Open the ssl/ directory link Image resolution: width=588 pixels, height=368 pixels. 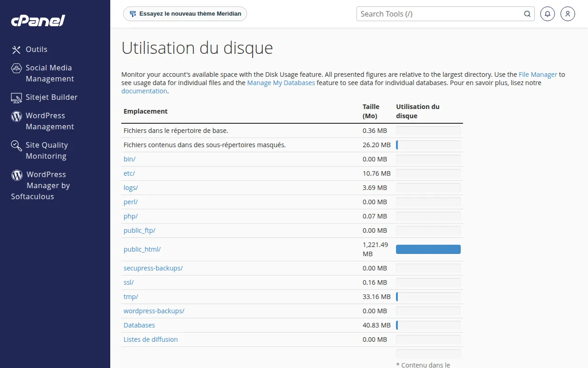129,282
